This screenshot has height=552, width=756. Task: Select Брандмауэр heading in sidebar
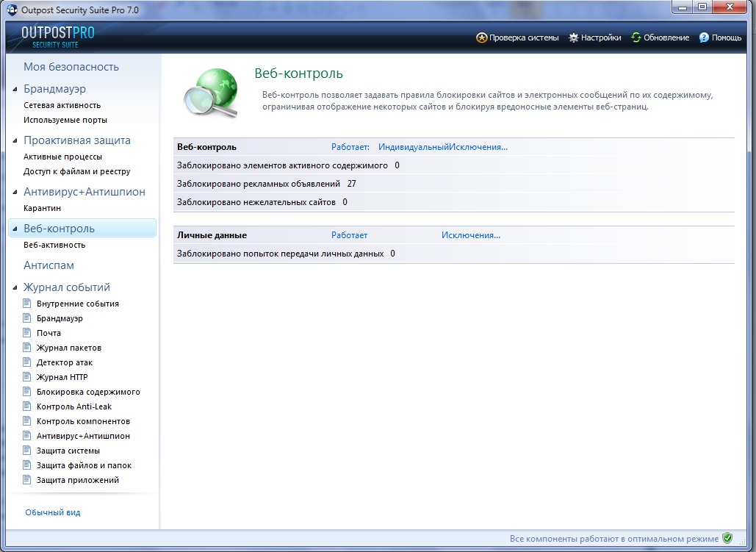54,89
